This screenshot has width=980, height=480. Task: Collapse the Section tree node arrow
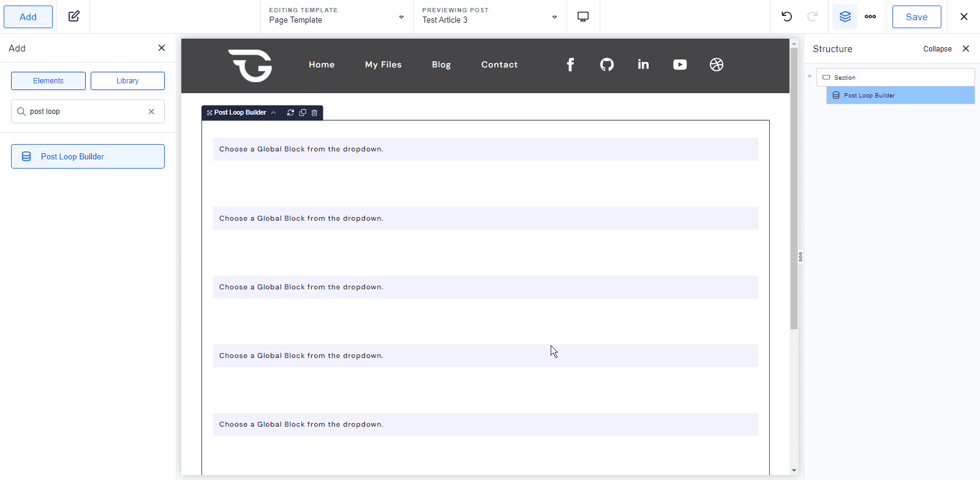[x=810, y=77]
